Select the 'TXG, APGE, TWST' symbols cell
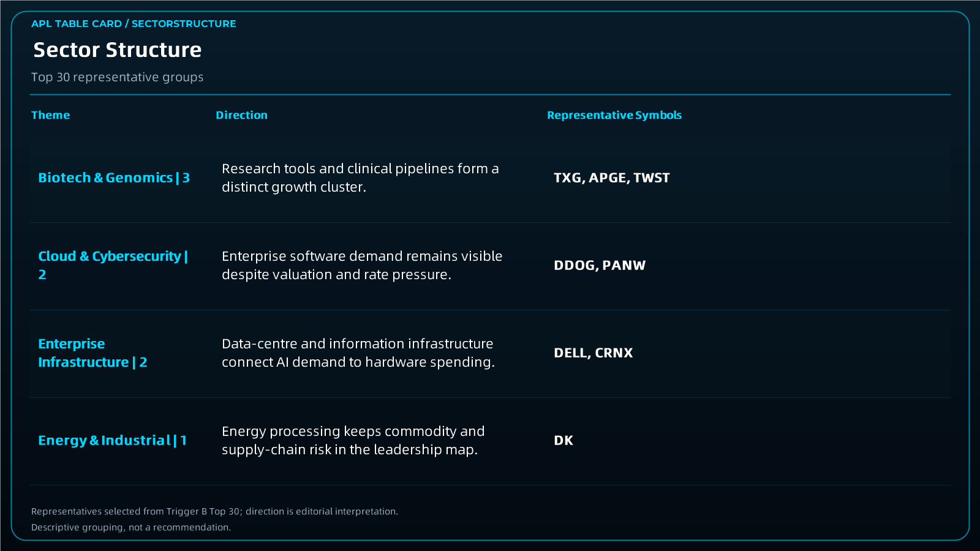Image resolution: width=980 pixels, height=551 pixels. pos(612,178)
